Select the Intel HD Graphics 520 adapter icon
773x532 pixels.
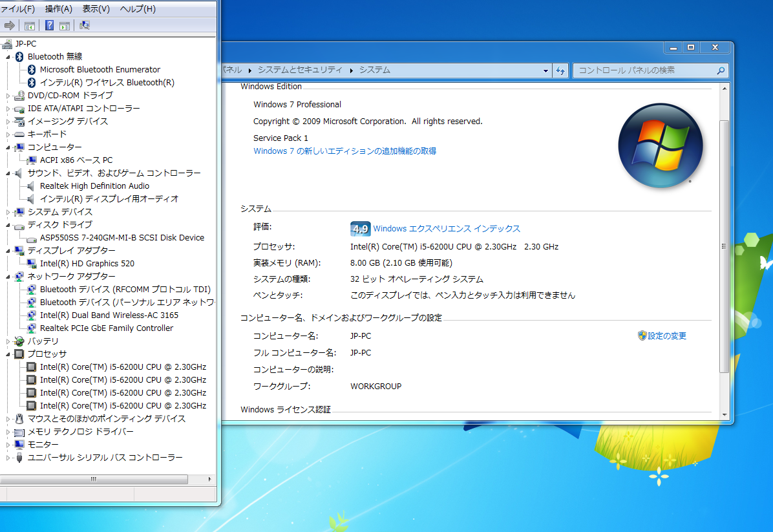tap(32, 264)
